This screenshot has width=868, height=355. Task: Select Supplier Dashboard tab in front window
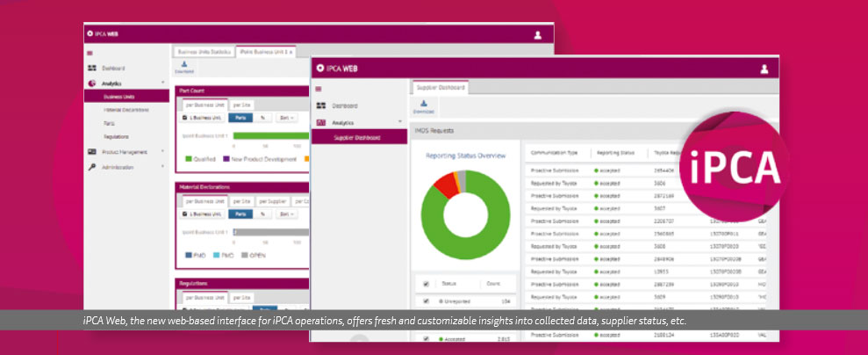(x=440, y=88)
